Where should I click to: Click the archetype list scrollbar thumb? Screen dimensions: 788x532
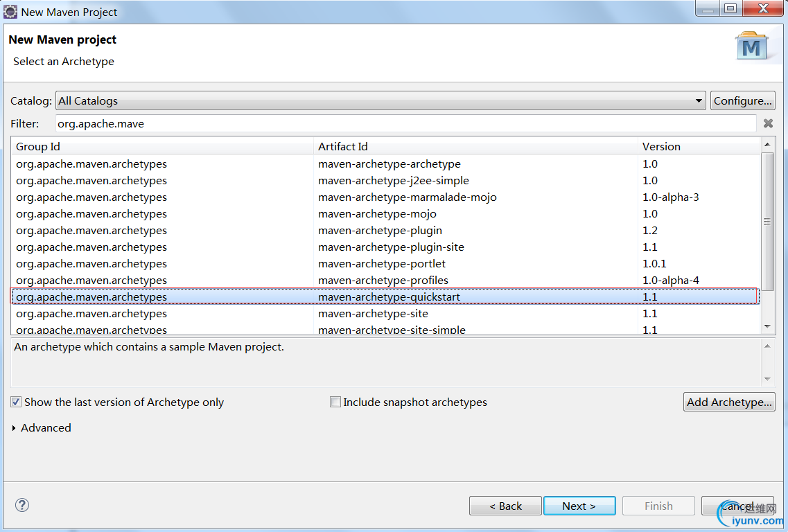(767, 221)
